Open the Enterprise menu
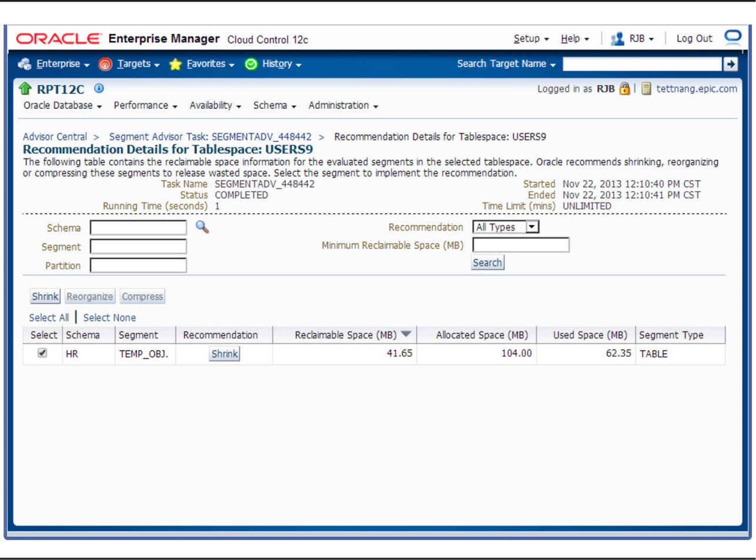Screen dimensions: 756x560 click(x=62, y=64)
